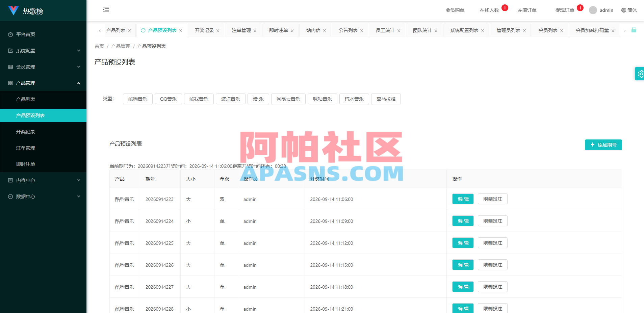Close the 注单管理 tab
This screenshot has height=313, width=644.
[x=255, y=31]
